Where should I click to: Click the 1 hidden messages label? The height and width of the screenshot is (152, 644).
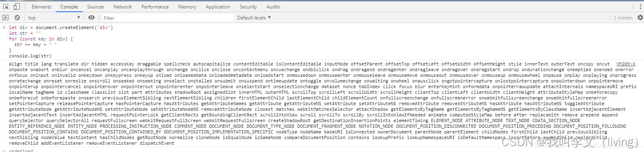pos(623,17)
